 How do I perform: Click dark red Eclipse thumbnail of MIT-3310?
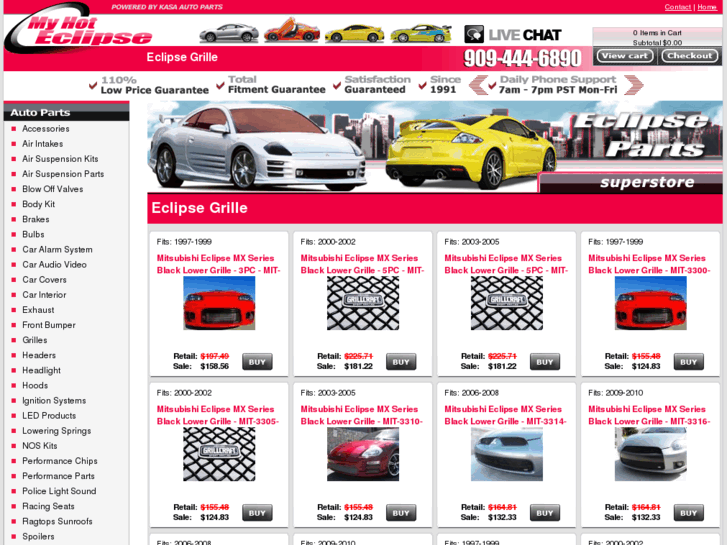click(363, 455)
